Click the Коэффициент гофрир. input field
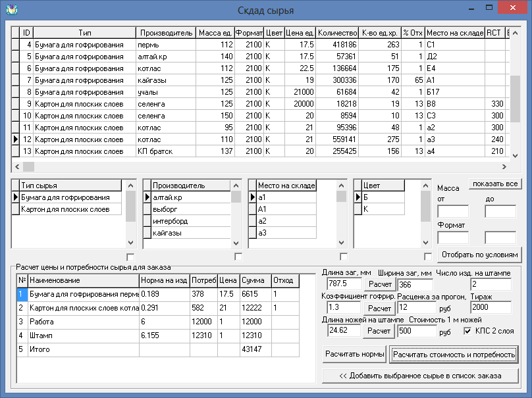Viewport: 532px width, 398px height. 344,307
